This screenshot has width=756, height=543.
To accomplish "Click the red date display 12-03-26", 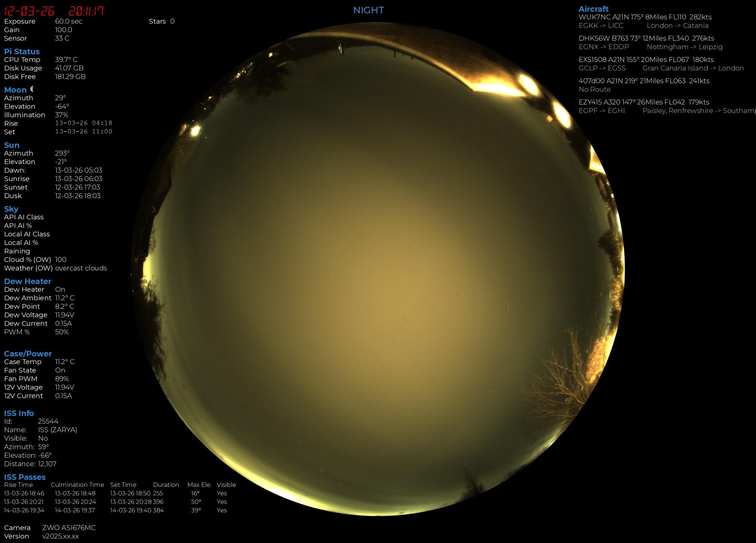I will (x=29, y=11).
